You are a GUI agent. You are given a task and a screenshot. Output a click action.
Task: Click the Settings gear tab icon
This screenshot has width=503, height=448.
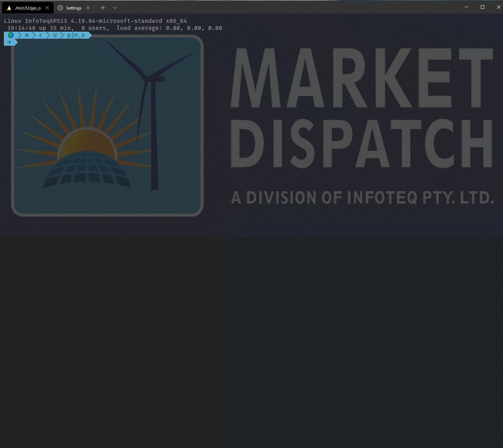pos(60,8)
